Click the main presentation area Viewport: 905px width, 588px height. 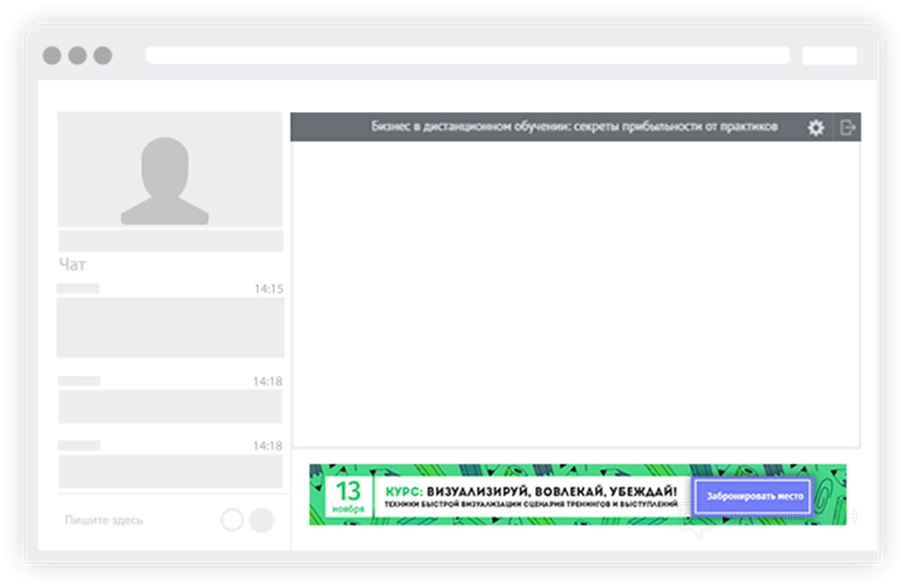tap(576, 294)
